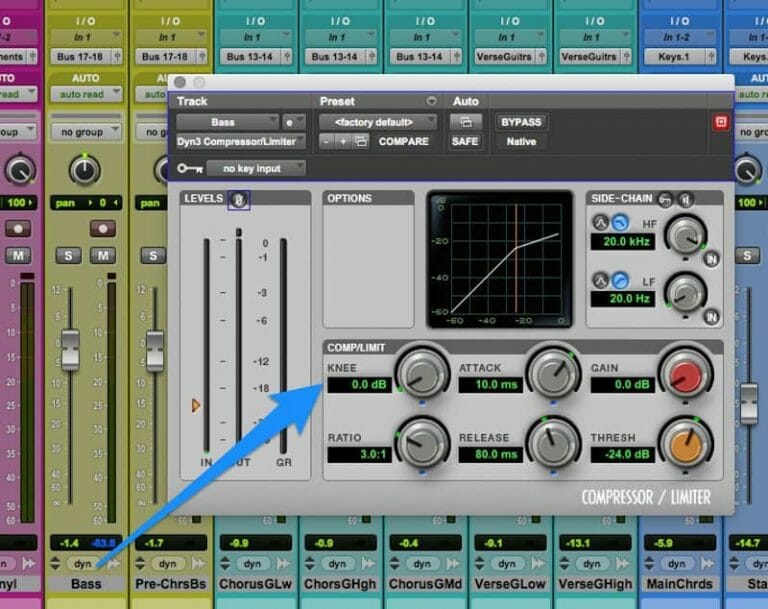Click the RATIO knob
This screenshot has height=609, width=768.
422,444
